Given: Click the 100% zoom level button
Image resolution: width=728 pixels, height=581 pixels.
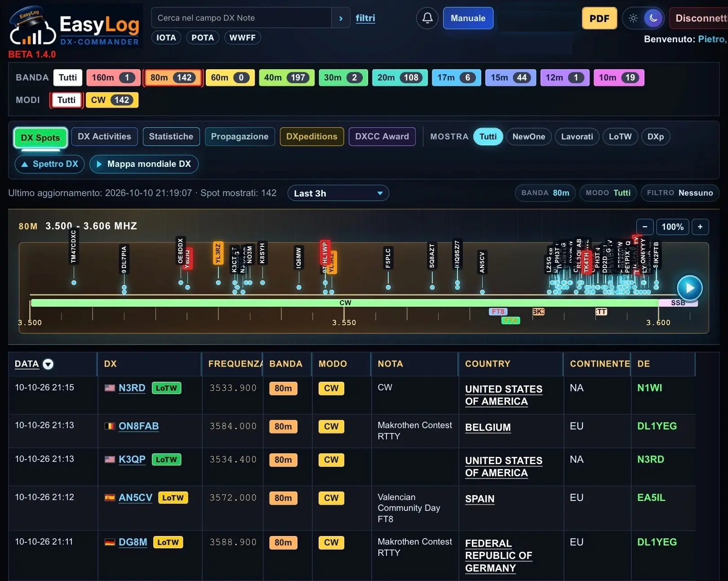Looking at the screenshot, I should tap(672, 227).
